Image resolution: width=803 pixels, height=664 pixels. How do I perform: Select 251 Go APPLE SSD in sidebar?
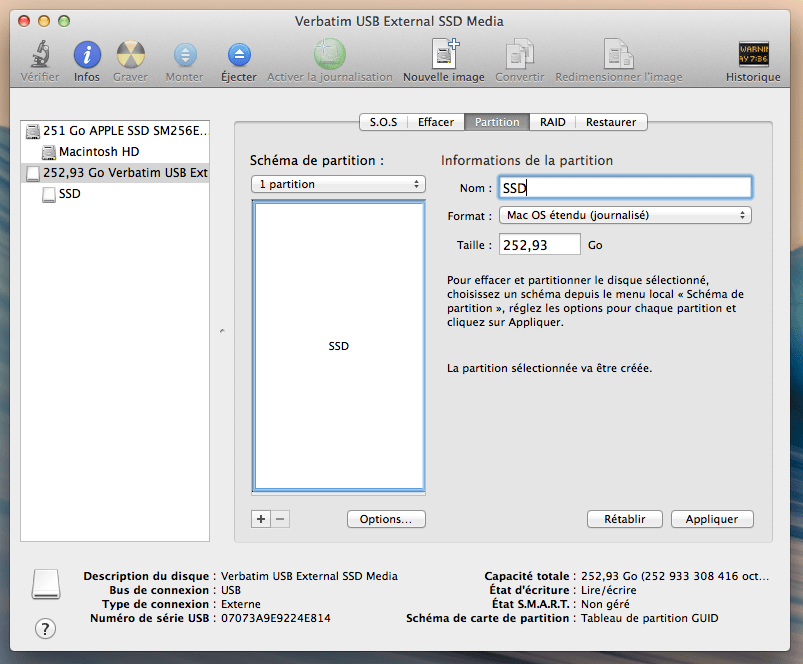pyautogui.click(x=116, y=131)
